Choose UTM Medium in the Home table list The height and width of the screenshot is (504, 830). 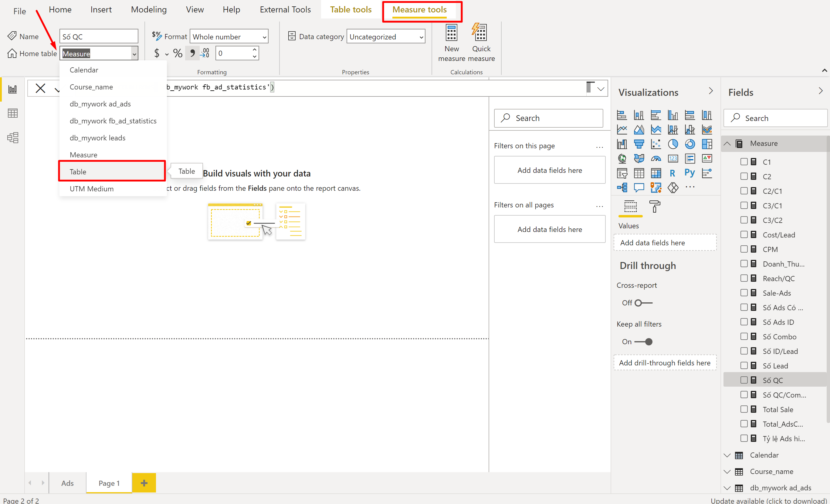[113, 189]
